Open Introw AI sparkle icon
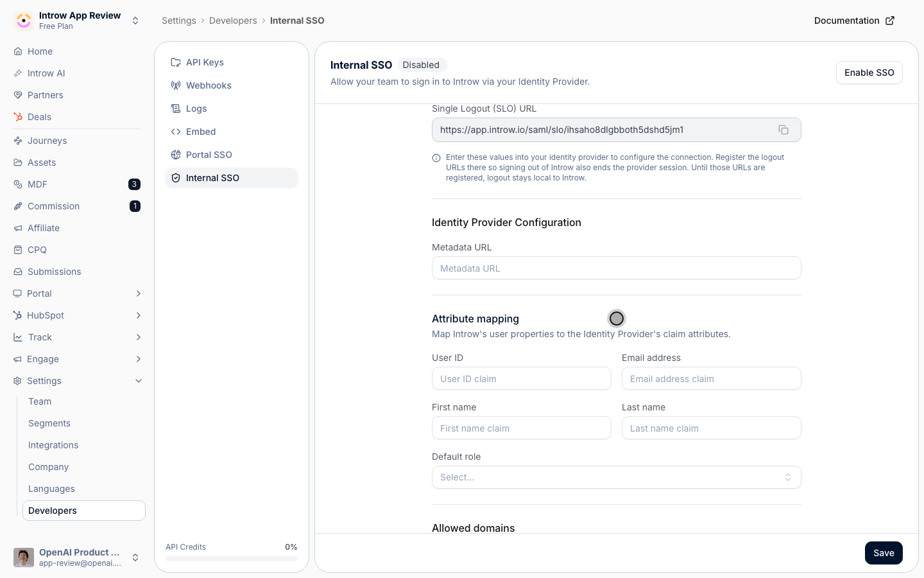The height and width of the screenshot is (578, 924). (x=18, y=73)
